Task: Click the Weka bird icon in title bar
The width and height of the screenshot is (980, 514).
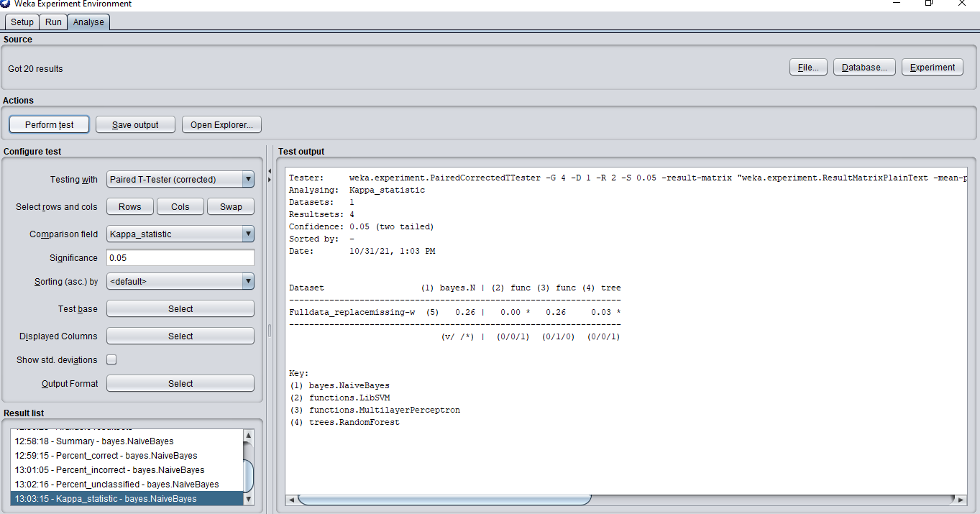Action: pos(5,4)
